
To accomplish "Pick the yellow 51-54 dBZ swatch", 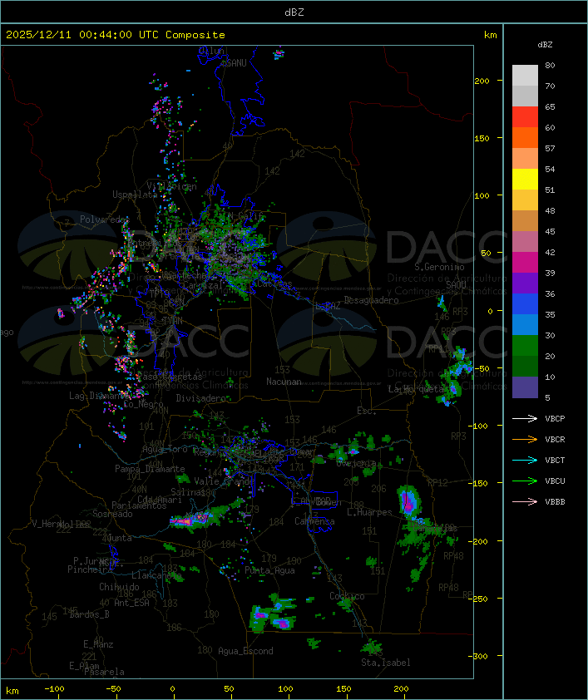I will (525, 179).
